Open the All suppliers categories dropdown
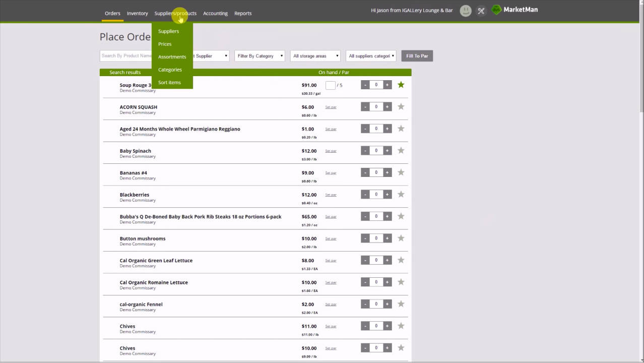Image resolution: width=644 pixels, height=363 pixels. pos(371,56)
